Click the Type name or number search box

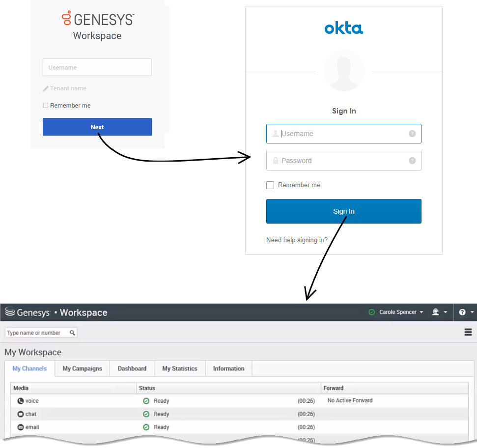pyautogui.click(x=37, y=333)
